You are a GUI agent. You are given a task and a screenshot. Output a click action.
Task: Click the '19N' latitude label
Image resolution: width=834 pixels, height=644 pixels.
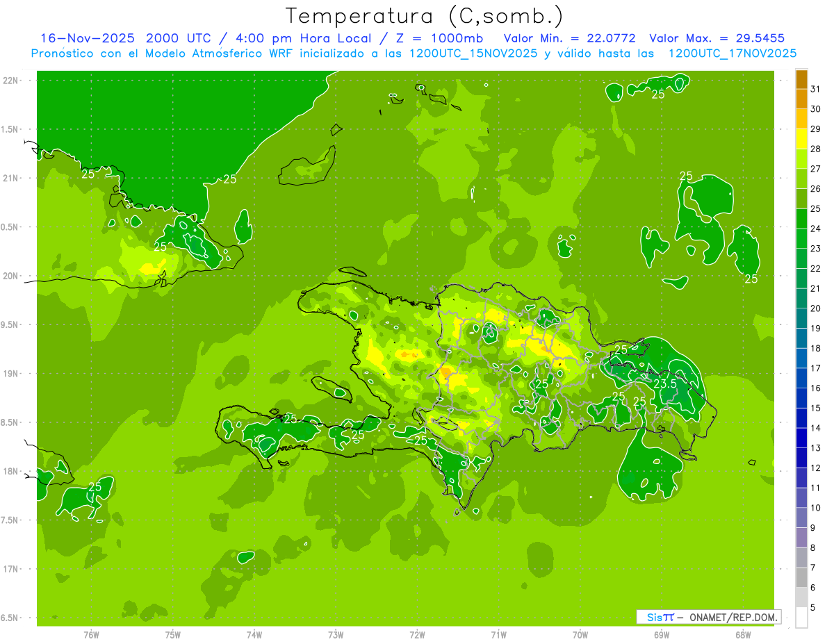coord(10,374)
